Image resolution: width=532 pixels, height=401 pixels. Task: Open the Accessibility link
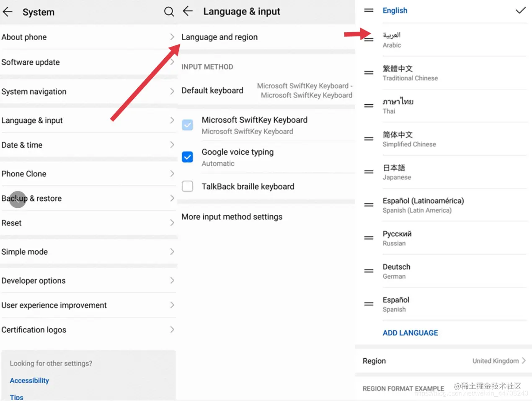click(29, 380)
